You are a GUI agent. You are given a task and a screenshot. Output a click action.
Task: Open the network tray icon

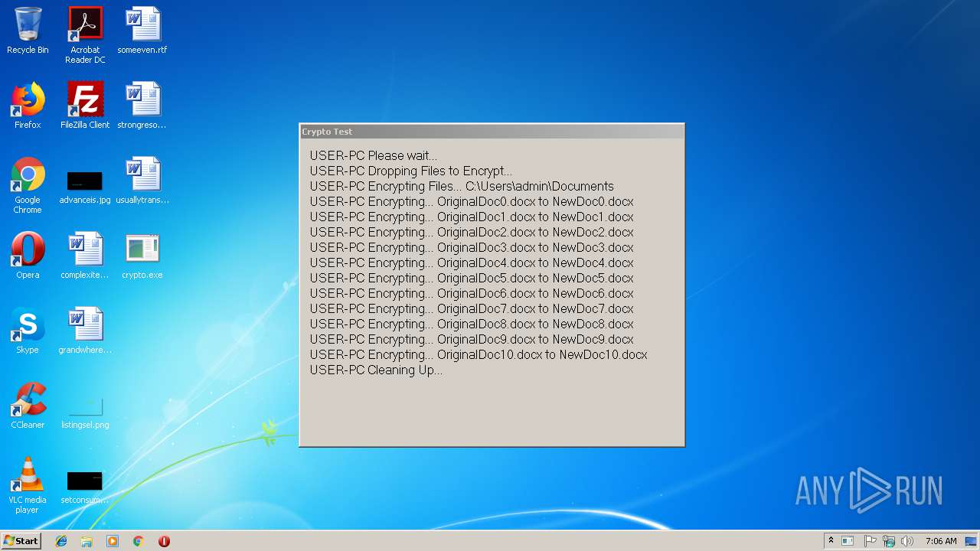pyautogui.click(x=889, y=541)
